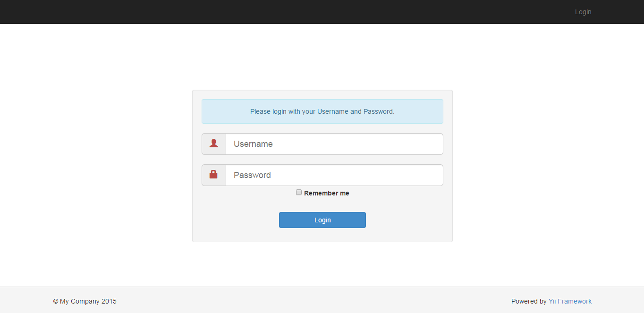Focus the Password input field
This screenshot has height=313, width=644.
[334, 175]
